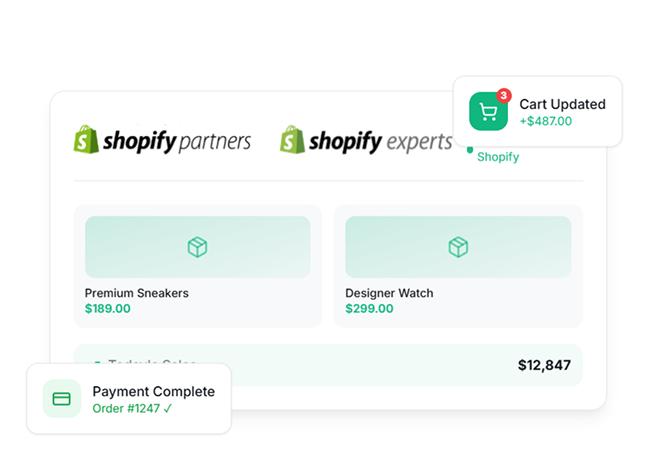Image resolution: width=645 pixels, height=468 pixels.
Task: Open the Cart Updated notification title
Action: click(562, 104)
